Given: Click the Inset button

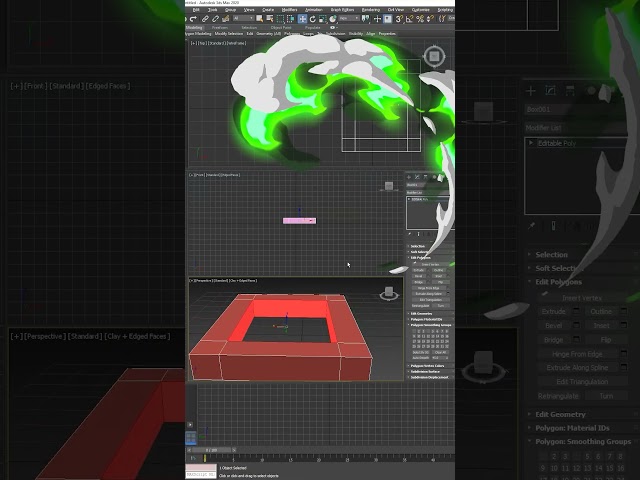Looking at the screenshot, I should pos(438,276).
